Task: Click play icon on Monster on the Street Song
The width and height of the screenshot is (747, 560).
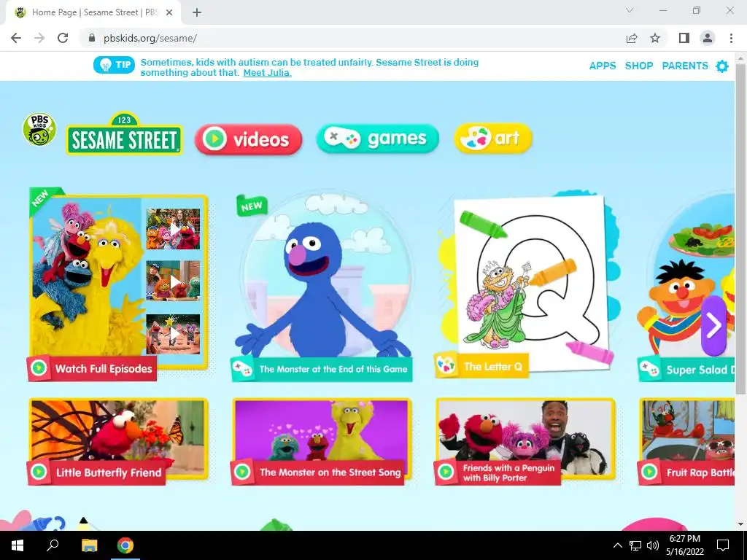Action: (242, 472)
